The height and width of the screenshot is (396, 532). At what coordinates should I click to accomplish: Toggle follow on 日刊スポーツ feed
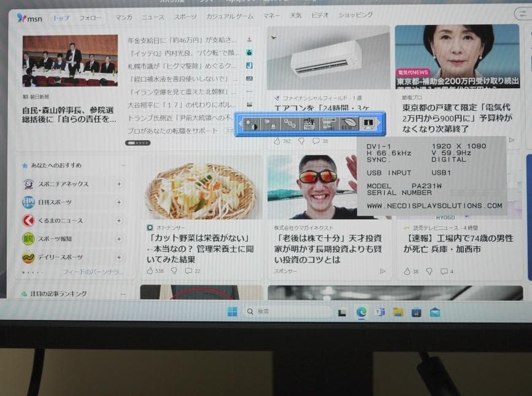click(x=119, y=202)
